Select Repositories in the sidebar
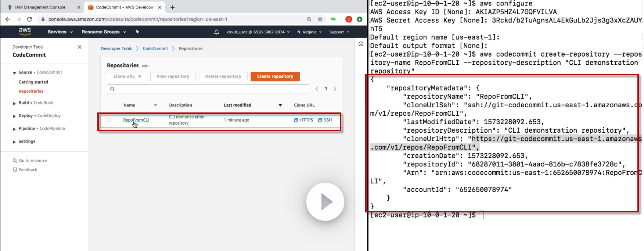This screenshot has width=644, height=251. pyautogui.click(x=31, y=91)
